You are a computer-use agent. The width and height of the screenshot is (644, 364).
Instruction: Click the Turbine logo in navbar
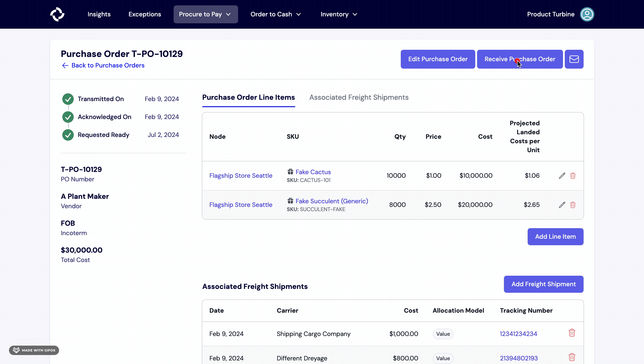tap(57, 14)
